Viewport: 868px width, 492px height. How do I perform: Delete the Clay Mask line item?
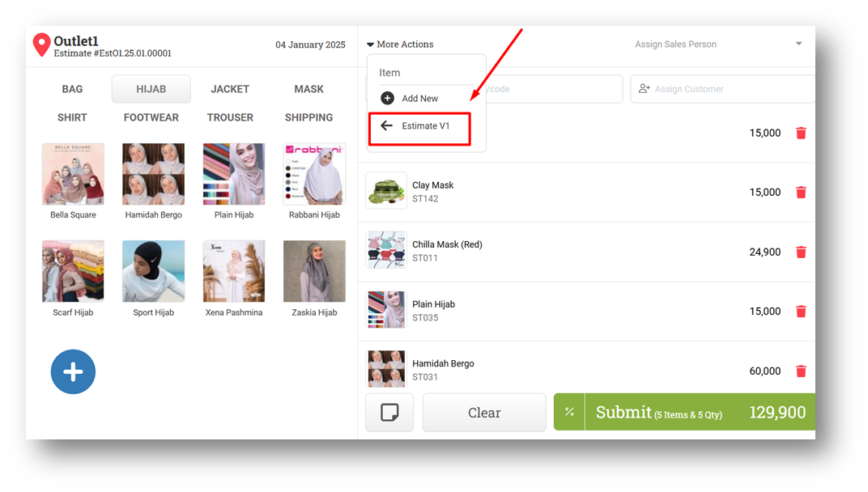(x=801, y=193)
